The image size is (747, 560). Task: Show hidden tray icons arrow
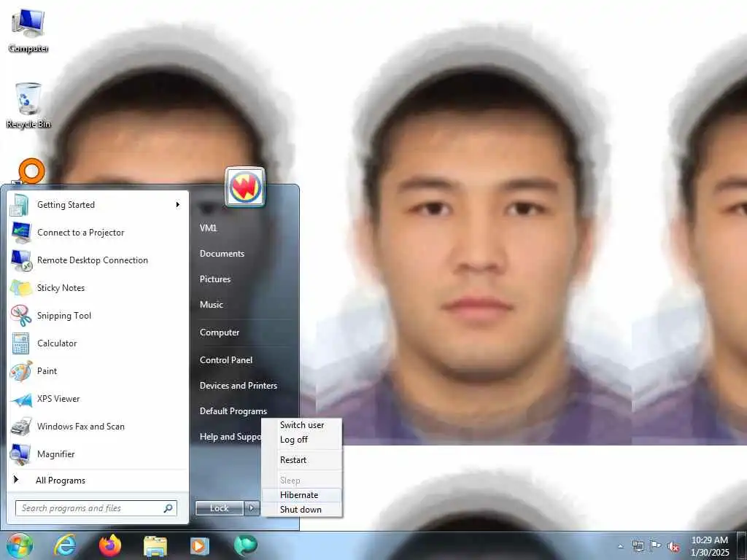pyautogui.click(x=620, y=547)
